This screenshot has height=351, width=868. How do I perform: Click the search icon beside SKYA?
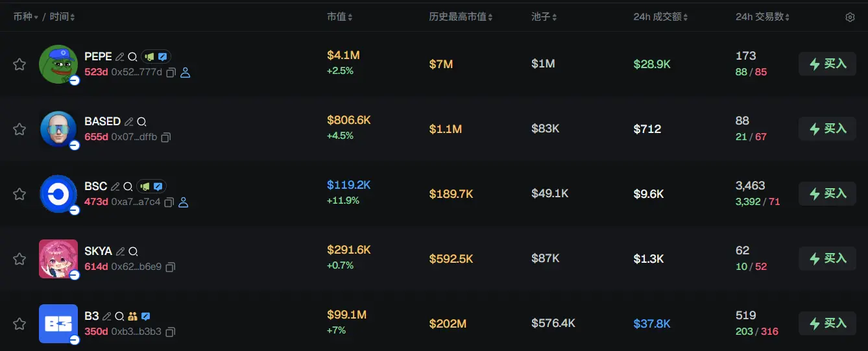(x=133, y=251)
